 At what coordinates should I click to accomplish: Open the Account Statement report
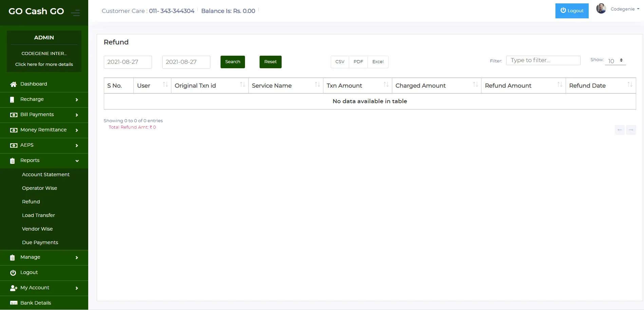[46, 175]
